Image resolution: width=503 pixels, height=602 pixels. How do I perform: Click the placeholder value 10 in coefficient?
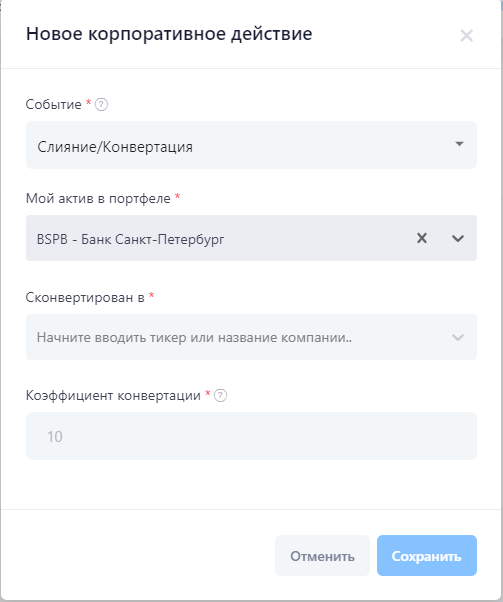coord(55,437)
